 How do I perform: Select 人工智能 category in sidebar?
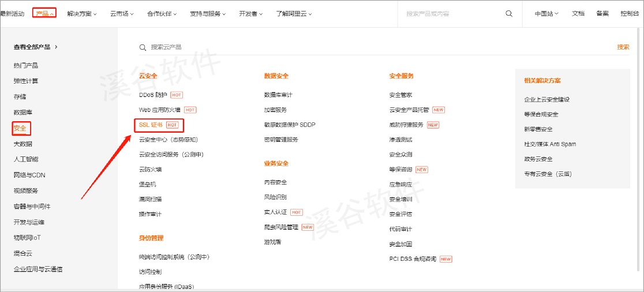point(26,159)
